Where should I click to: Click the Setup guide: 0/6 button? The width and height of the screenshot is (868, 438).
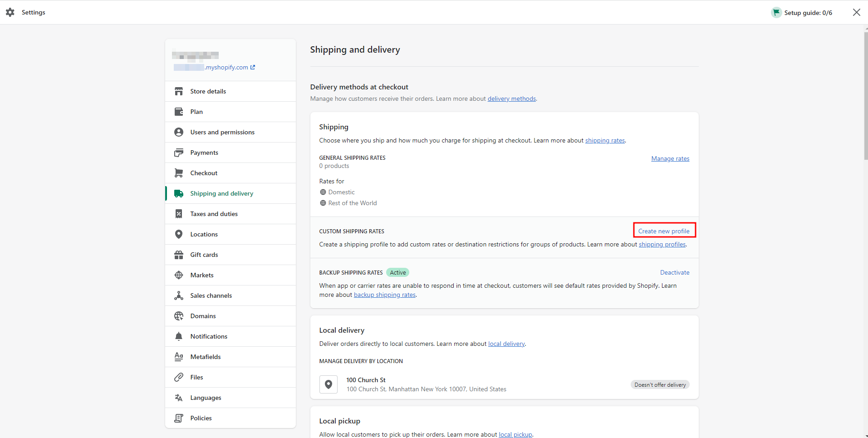(802, 12)
